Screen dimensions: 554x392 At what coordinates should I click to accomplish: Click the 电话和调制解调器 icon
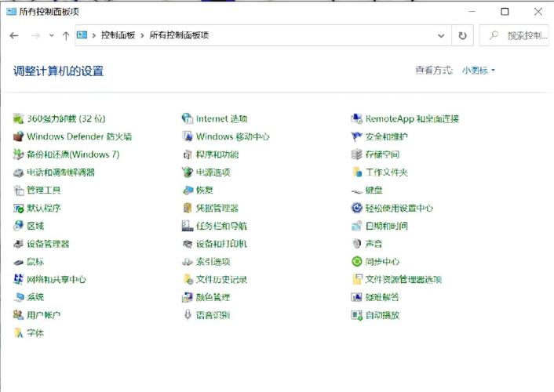18,172
